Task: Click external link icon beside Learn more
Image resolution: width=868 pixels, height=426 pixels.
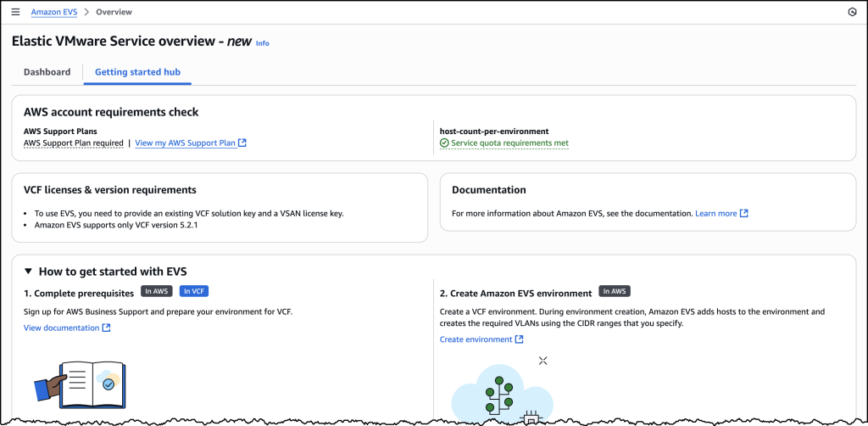Action: point(744,214)
